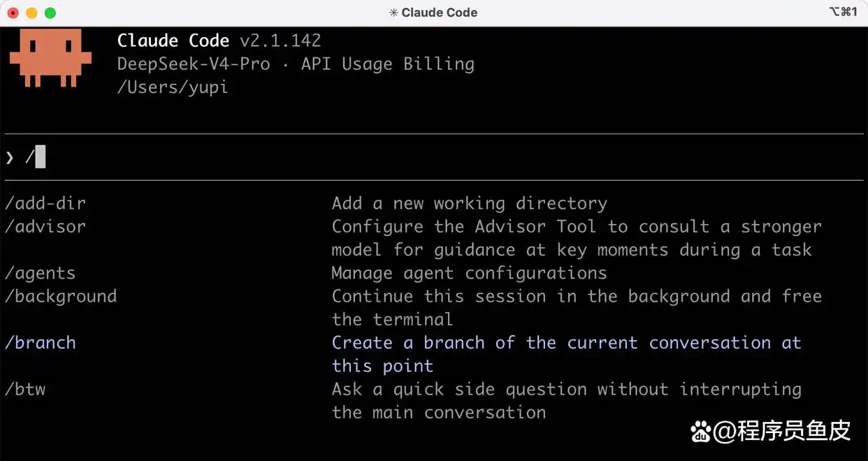Select the highlighted /branch command
Viewport: 868px width, 461px height.
point(40,342)
